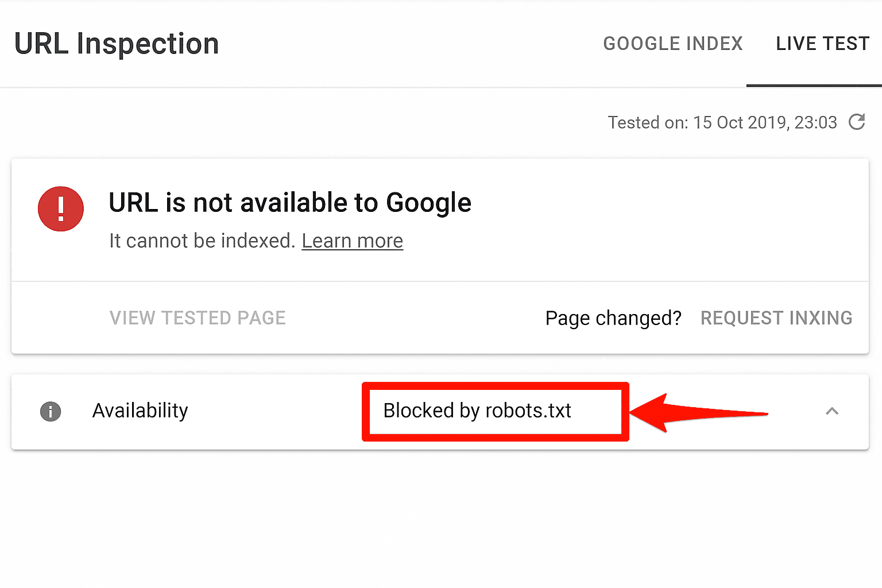
Task: Click the 'Page changed?' label
Action: [613, 318]
